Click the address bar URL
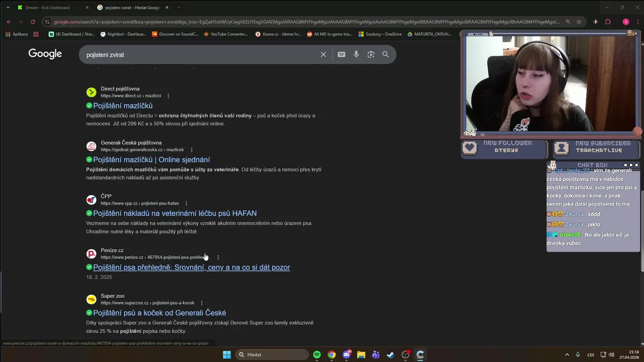Viewport: 644px width, 362px height. coord(306,22)
